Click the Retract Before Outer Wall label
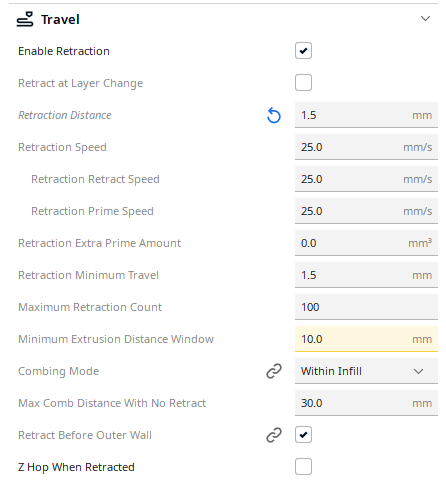 click(85, 435)
